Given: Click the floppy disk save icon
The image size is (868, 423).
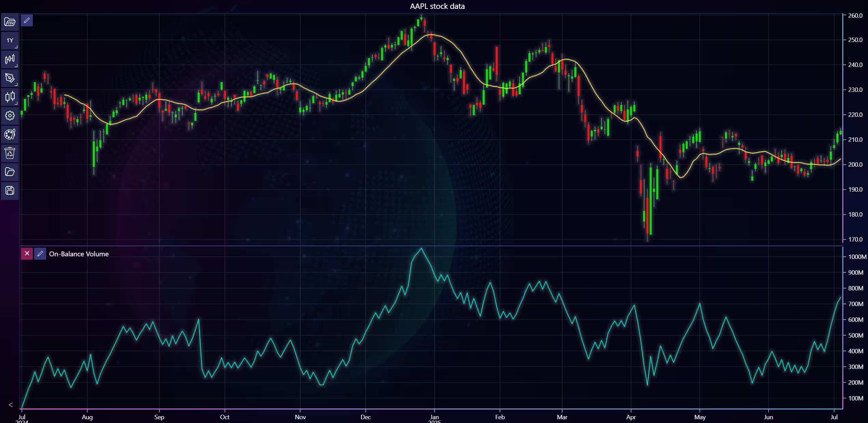Looking at the screenshot, I should pos(10,191).
